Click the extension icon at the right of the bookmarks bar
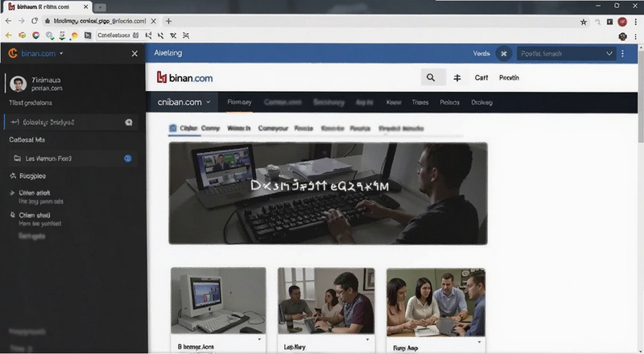 tap(622, 36)
